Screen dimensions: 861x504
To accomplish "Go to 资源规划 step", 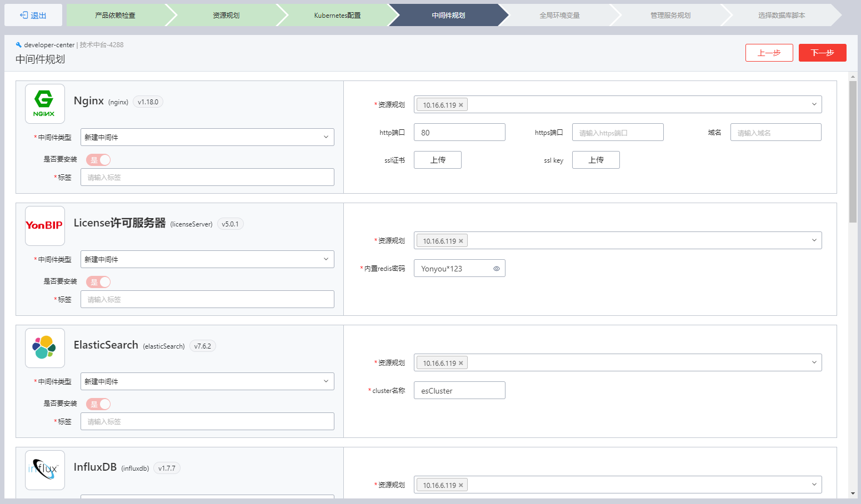I will click(x=226, y=15).
